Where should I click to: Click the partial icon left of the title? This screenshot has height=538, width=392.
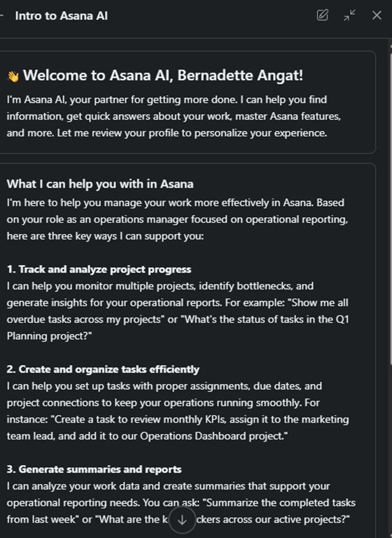[2, 16]
